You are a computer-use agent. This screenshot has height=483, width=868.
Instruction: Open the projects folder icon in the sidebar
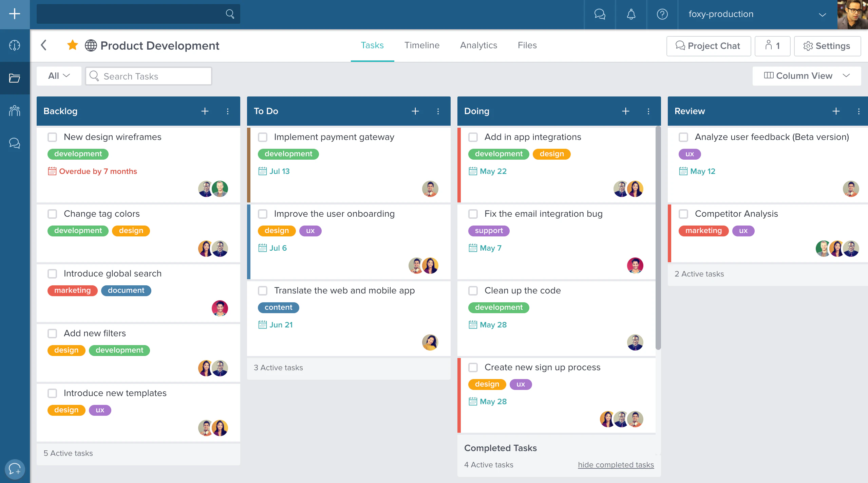[x=15, y=78]
